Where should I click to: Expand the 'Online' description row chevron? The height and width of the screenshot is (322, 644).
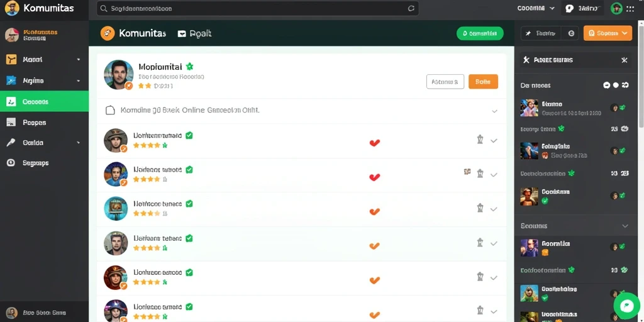(x=494, y=111)
